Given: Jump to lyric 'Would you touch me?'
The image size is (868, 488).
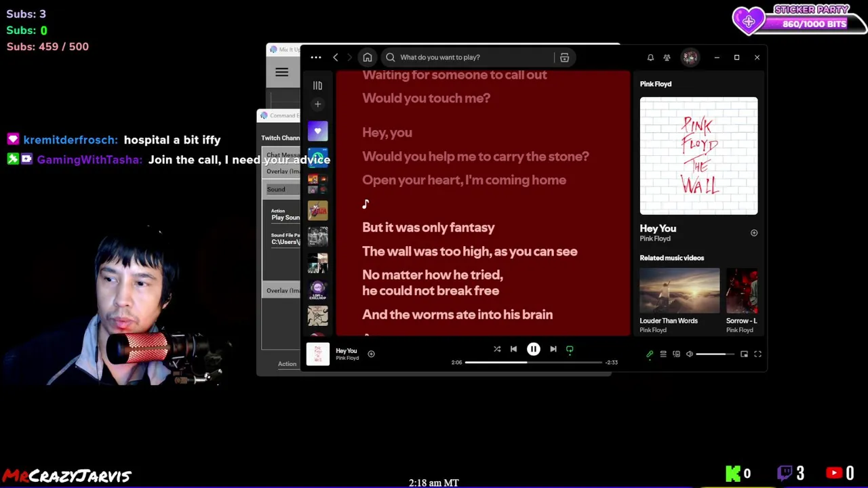Looking at the screenshot, I should [x=426, y=98].
